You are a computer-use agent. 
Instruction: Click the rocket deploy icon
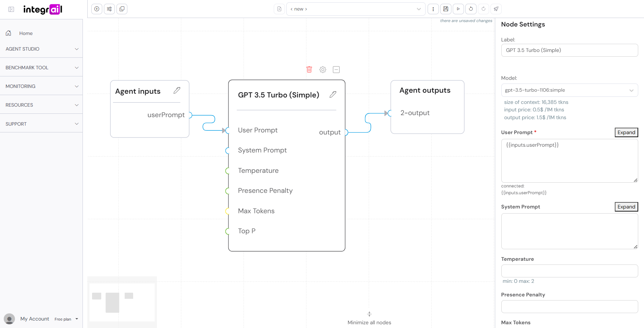pos(496,9)
